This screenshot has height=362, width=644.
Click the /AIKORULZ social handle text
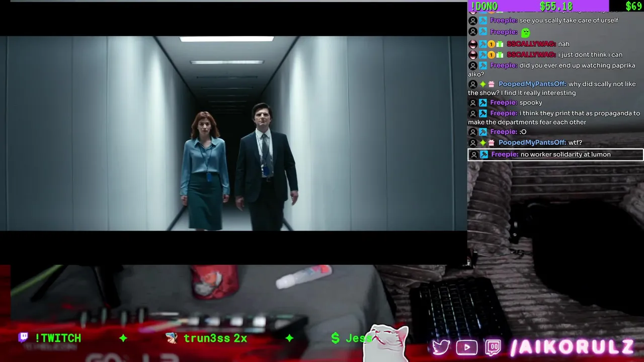coord(571,347)
